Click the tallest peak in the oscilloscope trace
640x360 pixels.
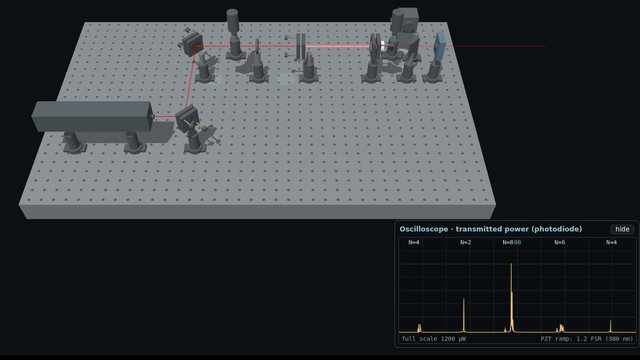click(x=511, y=297)
